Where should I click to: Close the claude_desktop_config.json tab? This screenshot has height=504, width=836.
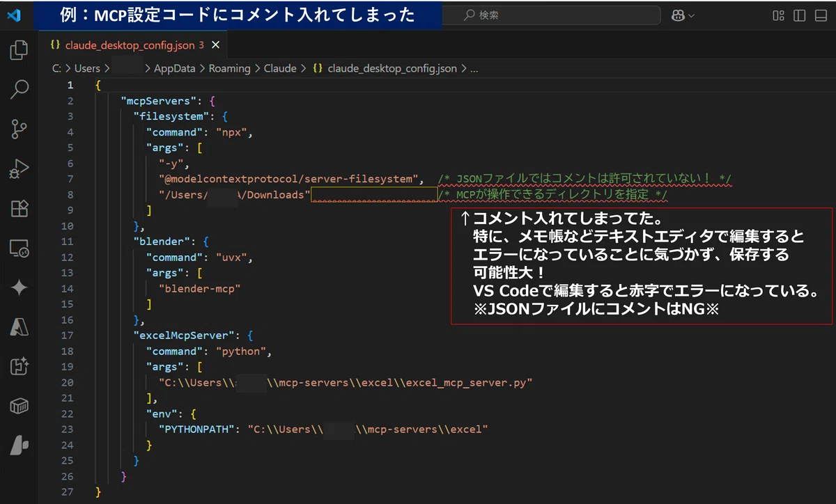(x=215, y=45)
